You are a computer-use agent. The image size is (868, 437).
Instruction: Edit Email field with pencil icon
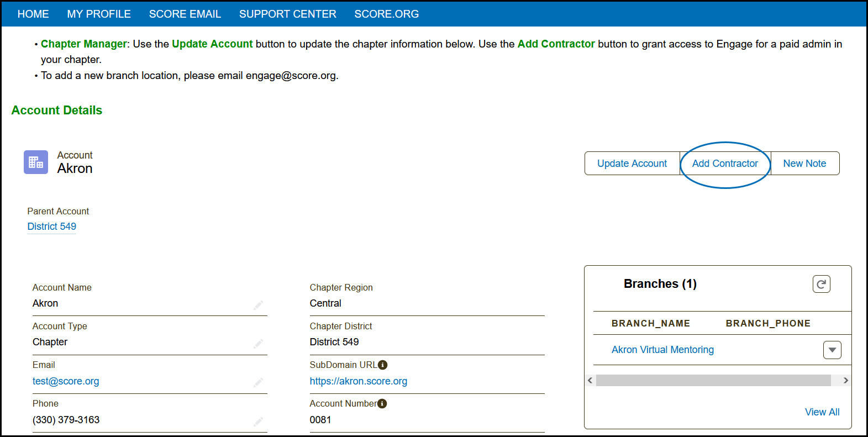258,382
